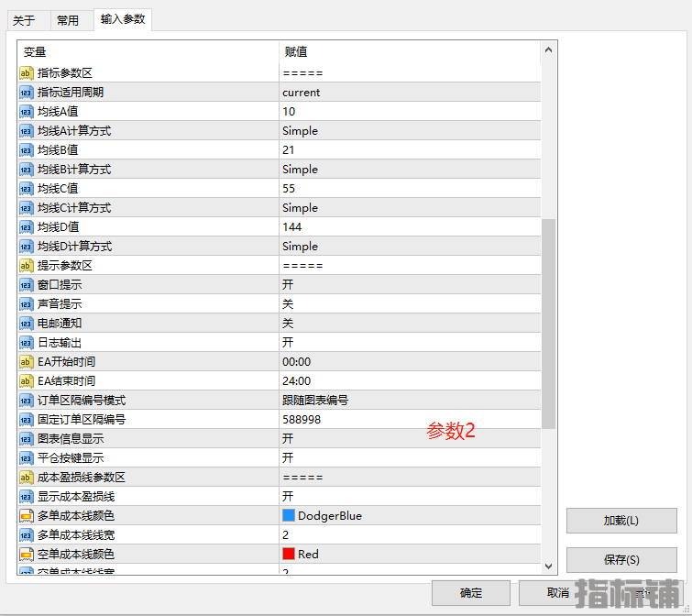Click the 123 icon beside 图表信息显示
The image size is (692, 616).
[26, 438]
